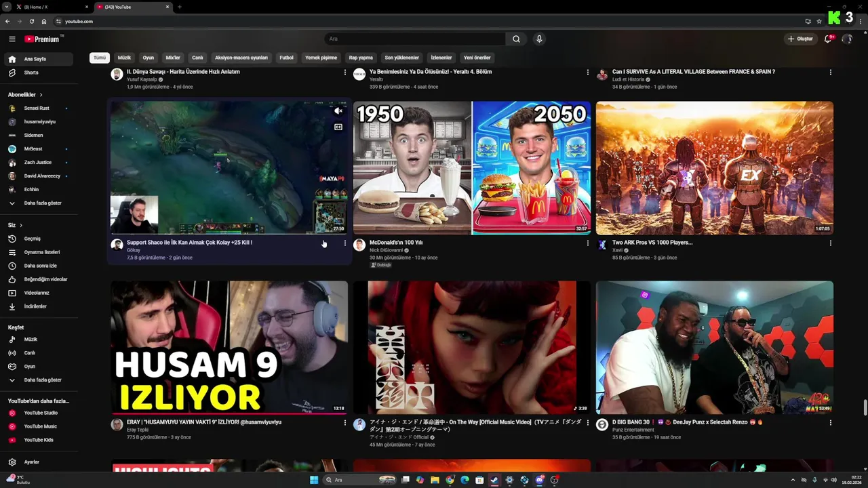The width and height of the screenshot is (868, 488).
Task: Open options menu for ERAY HUSAMYUYU video
Action: tap(345, 422)
